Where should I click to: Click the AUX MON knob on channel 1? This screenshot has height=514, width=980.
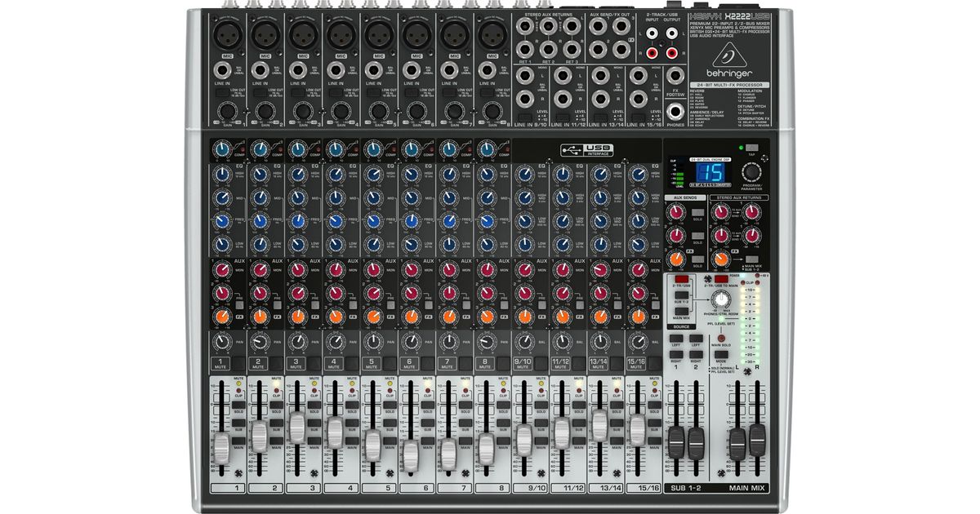222,270
